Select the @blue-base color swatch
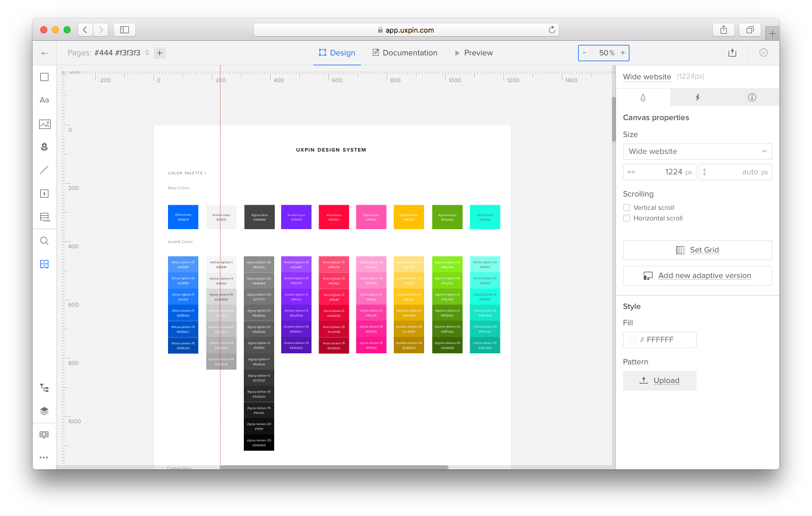 tap(183, 217)
